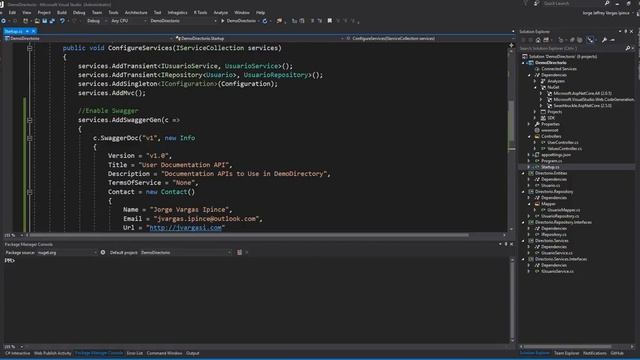Open the Architecture menu
The width and height of the screenshot is (640, 360).
[x=136, y=13]
